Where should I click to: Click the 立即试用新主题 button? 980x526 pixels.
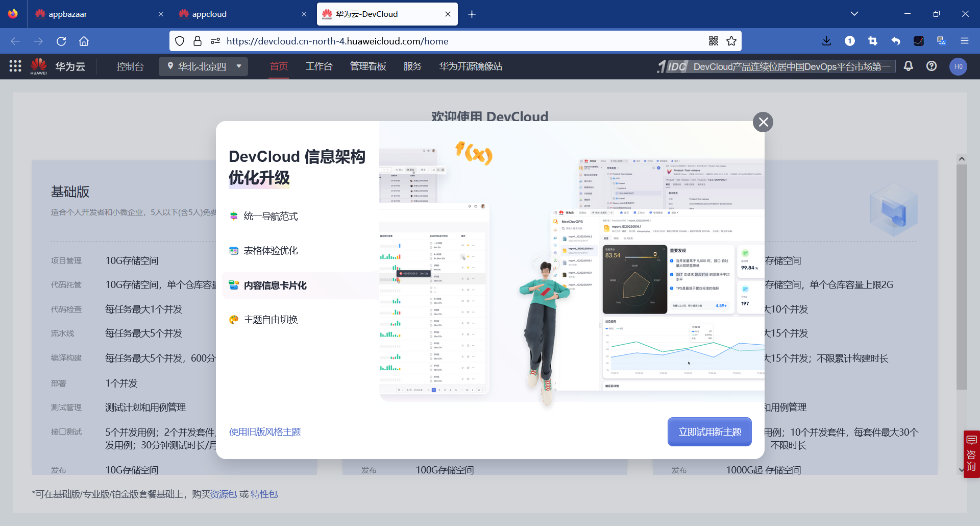pos(709,432)
